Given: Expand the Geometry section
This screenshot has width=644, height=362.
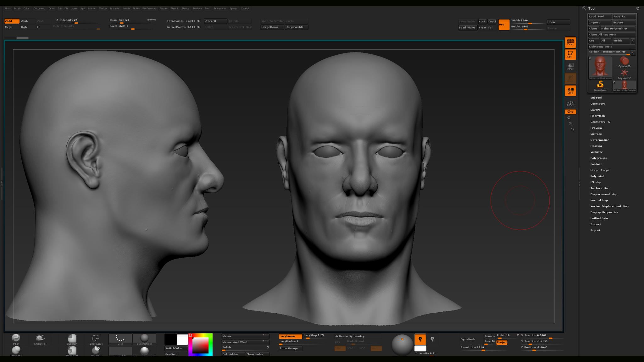Looking at the screenshot, I should [597, 104].
